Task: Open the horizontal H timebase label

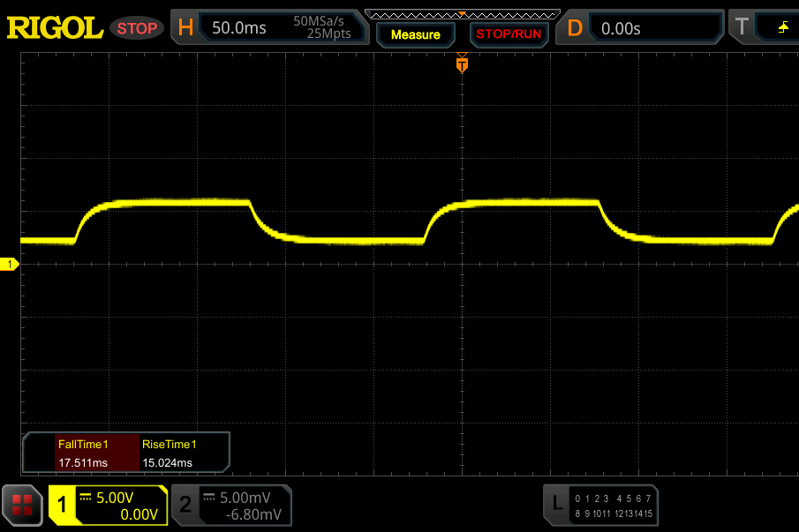Action: [x=185, y=27]
